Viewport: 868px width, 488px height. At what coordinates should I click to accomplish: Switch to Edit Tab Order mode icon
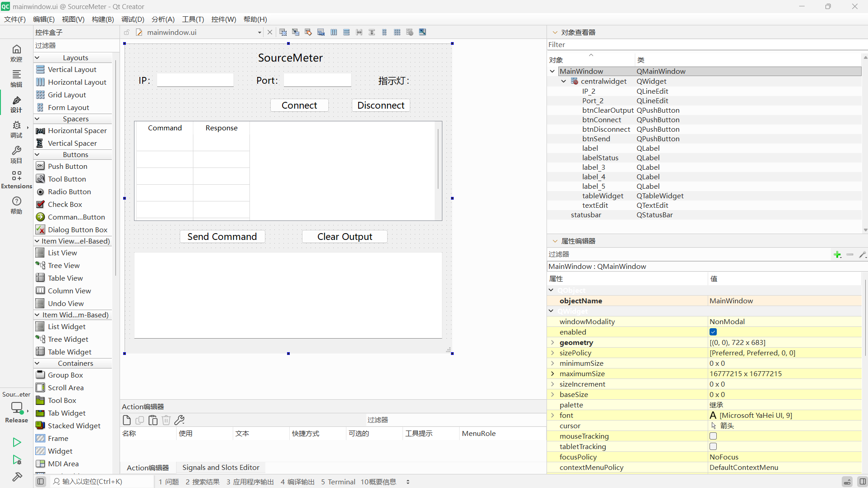321,32
